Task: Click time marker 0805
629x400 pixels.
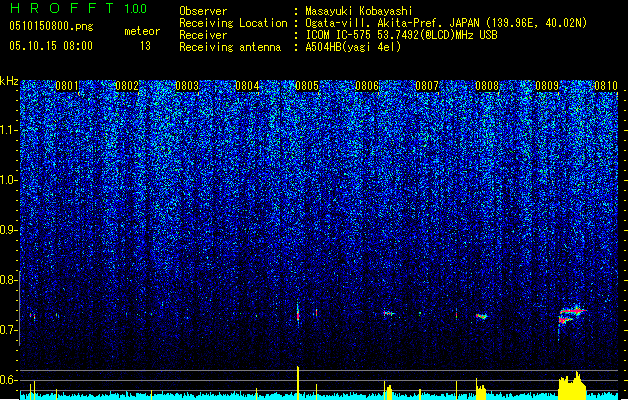Action: coord(307,86)
